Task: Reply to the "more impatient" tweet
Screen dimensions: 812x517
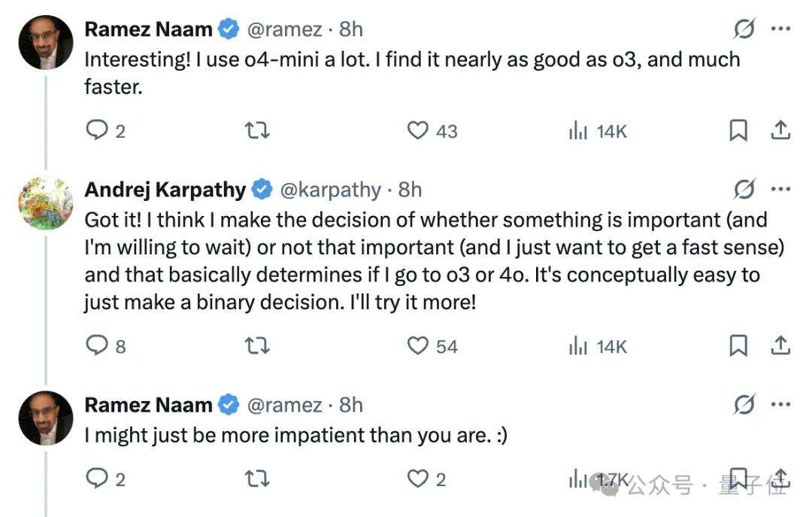Action: (x=98, y=479)
